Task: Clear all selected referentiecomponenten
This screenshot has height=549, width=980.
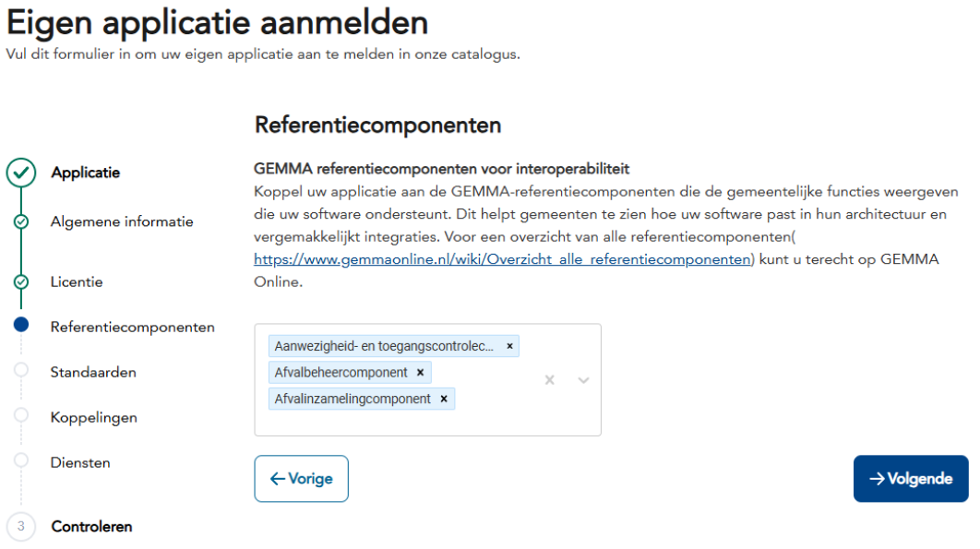Action: (549, 380)
